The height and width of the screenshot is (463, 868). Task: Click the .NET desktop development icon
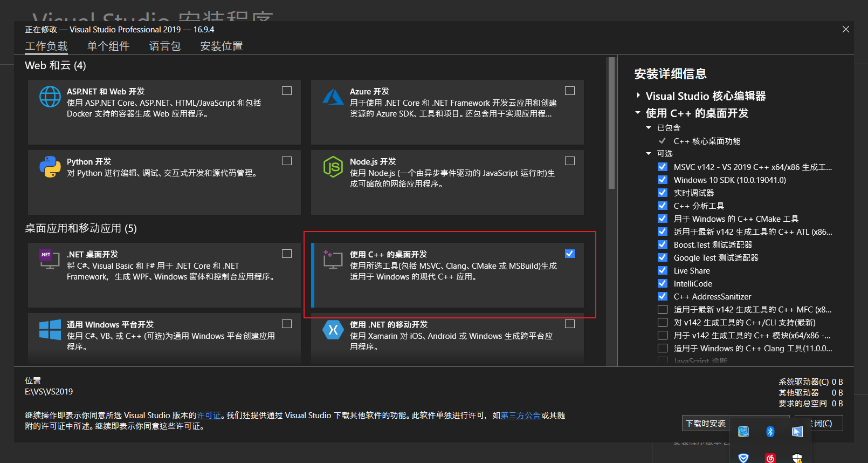(50, 259)
